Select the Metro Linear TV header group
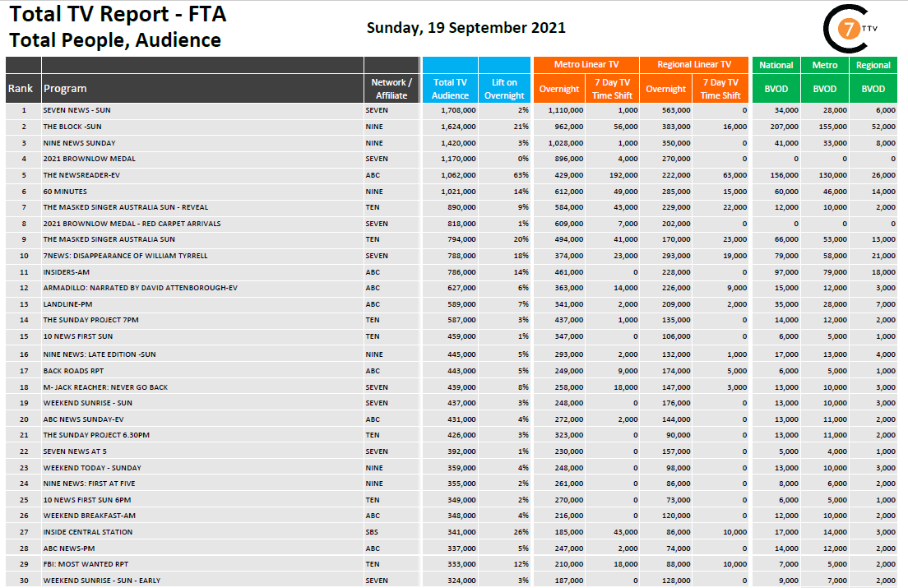The image size is (908, 588). pyautogui.click(x=586, y=65)
